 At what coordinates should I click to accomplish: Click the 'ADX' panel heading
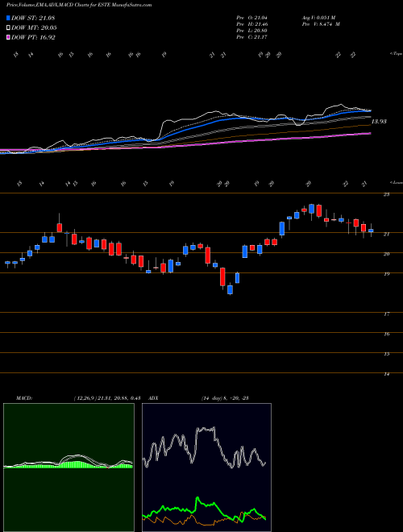tap(154, 398)
